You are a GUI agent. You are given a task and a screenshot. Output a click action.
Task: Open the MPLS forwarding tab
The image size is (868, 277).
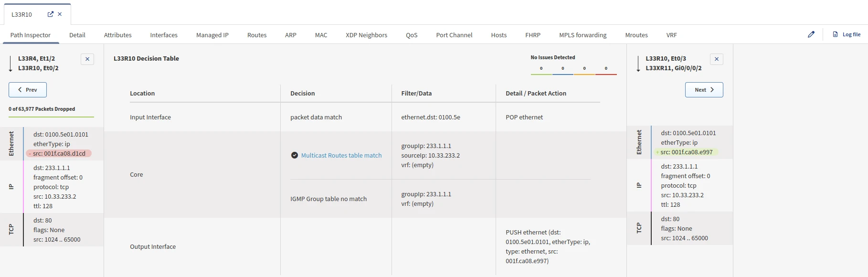(x=582, y=35)
